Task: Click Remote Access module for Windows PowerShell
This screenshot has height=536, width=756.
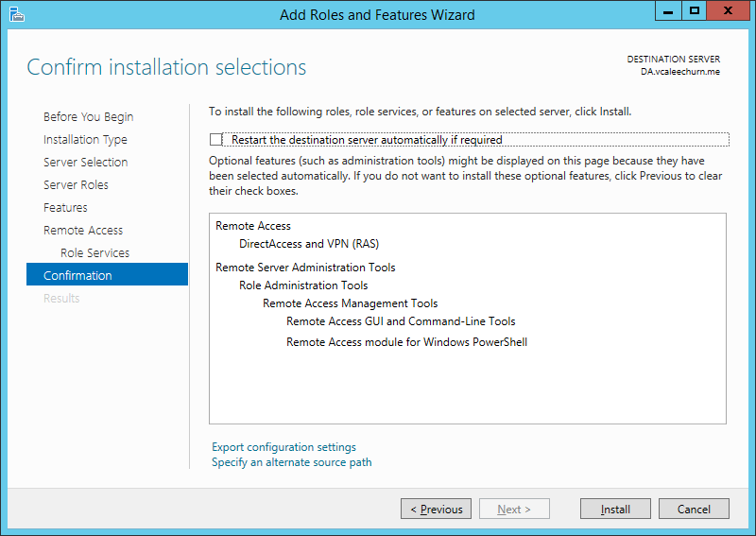Action: coord(406,342)
